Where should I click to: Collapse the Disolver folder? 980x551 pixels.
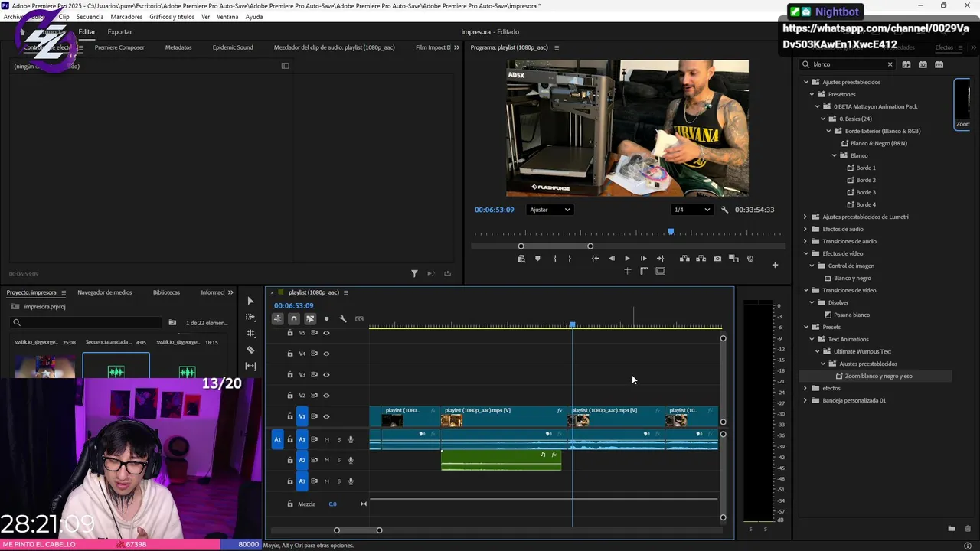click(x=812, y=302)
